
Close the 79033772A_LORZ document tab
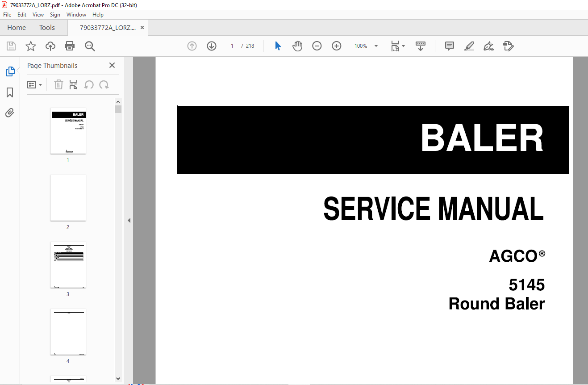click(142, 28)
